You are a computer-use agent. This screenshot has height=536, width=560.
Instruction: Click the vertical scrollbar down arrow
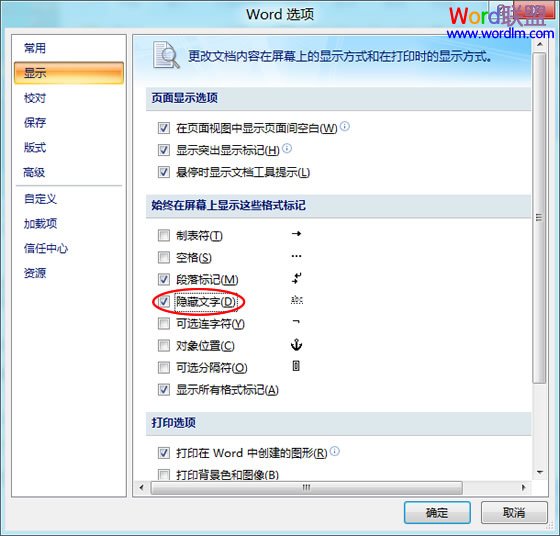coord(540,473)
